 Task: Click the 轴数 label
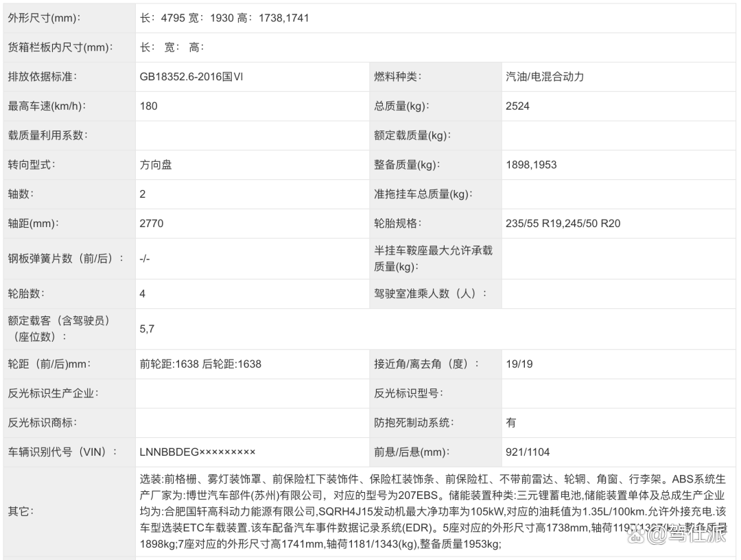coord(21,194)
